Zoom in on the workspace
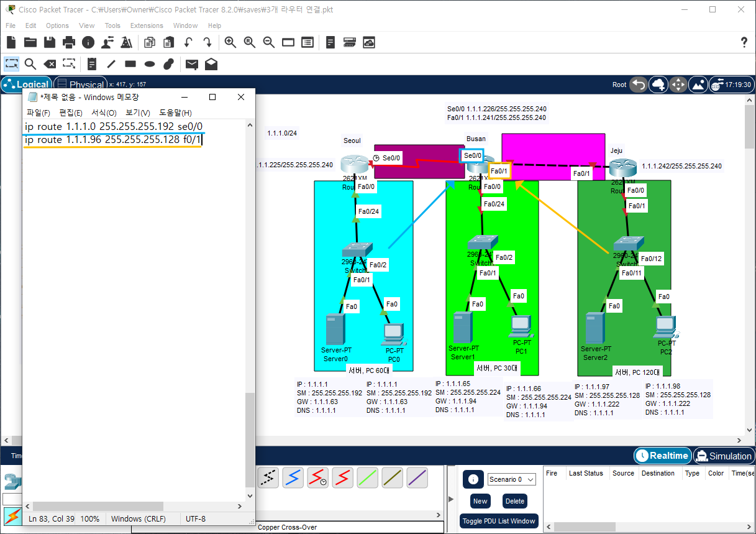Screen dimensions: 756x534 230,42
